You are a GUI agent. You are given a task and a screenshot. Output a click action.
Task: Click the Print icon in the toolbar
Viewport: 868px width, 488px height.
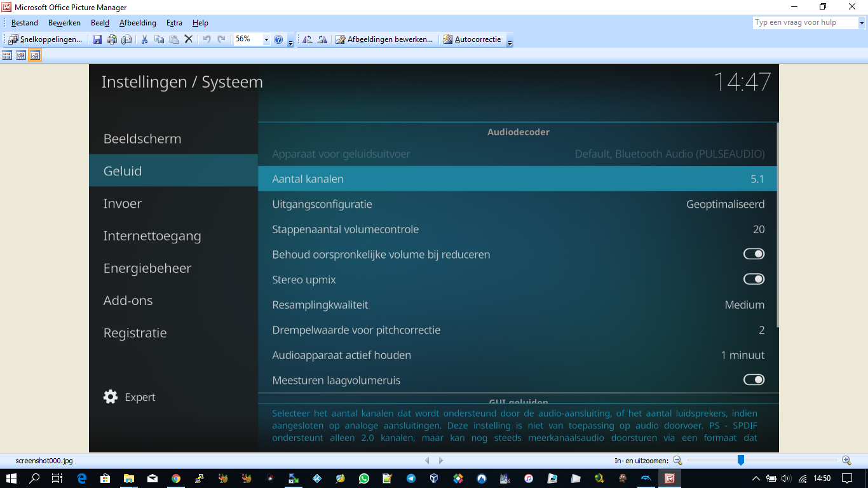[x=112, y=39]
